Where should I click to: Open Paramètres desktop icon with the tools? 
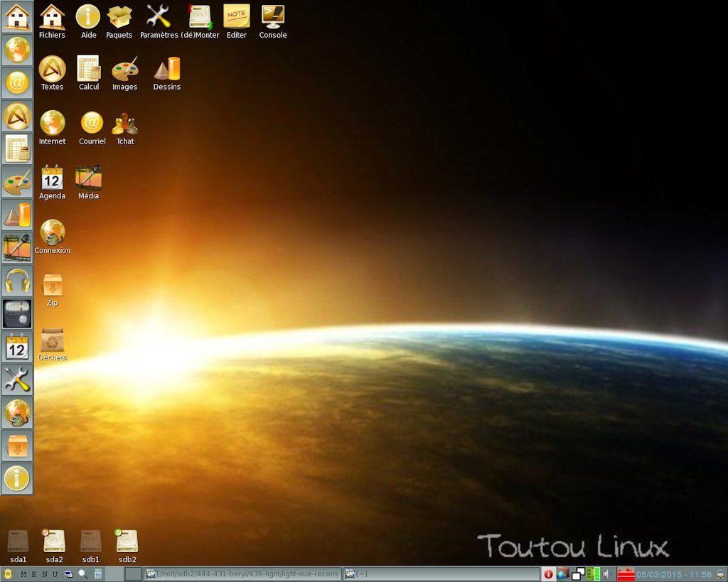(159, 21)
